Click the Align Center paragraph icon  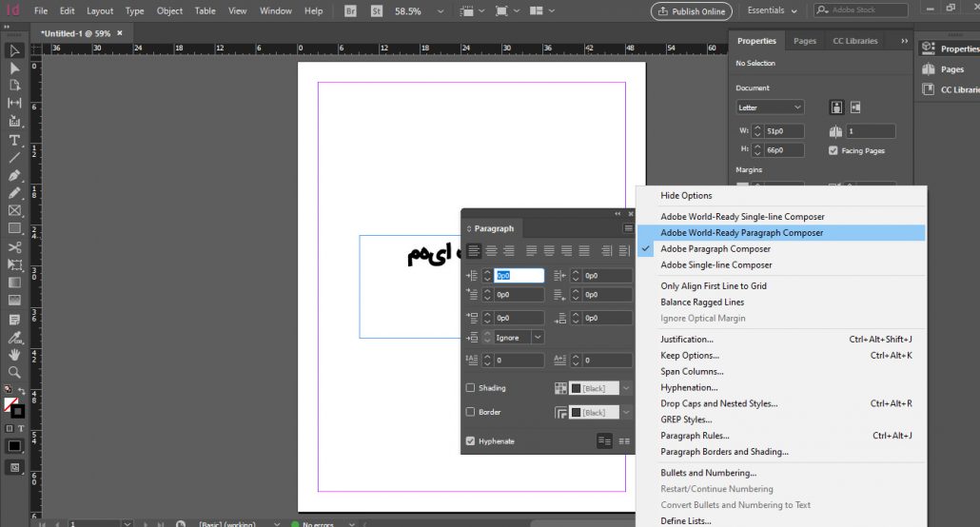[491, 251]
